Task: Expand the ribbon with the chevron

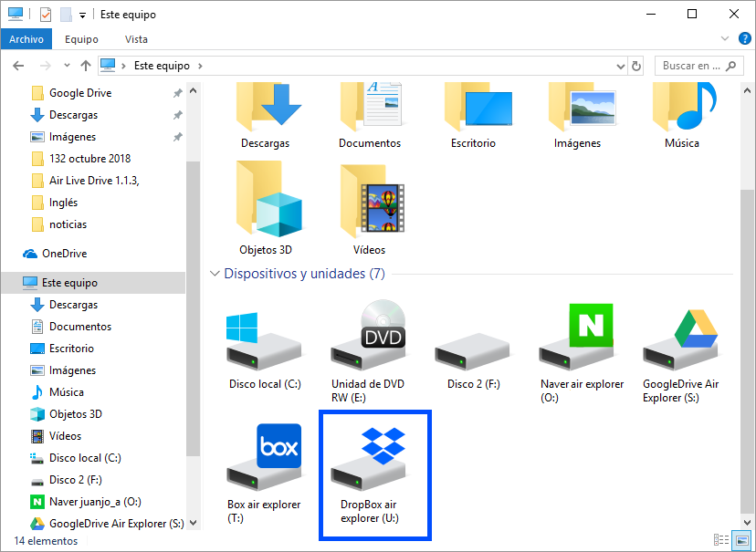Action: (x=725, y=38)
